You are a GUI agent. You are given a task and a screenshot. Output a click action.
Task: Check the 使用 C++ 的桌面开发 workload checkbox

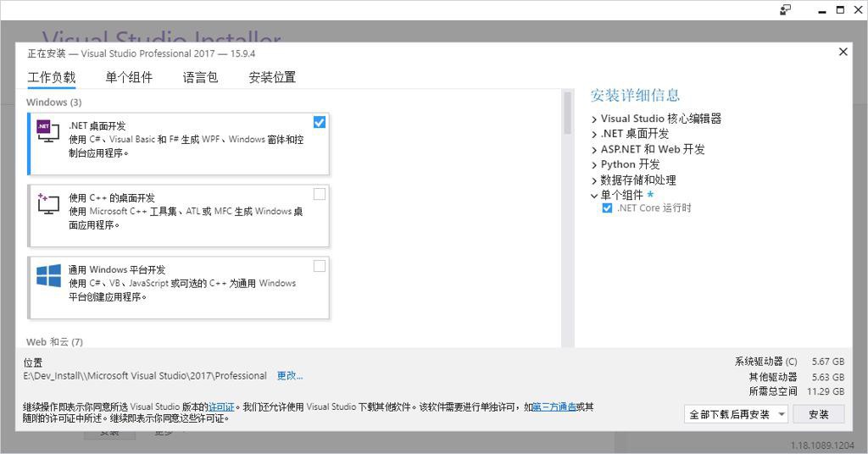[320, 194]
